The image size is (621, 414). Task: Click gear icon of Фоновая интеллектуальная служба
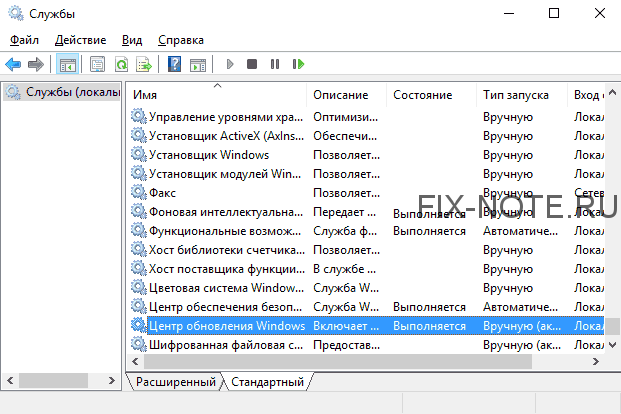tap(139, 212)
